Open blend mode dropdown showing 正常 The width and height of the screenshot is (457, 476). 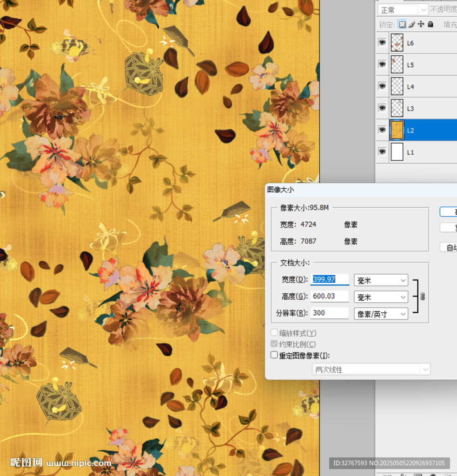tap(403, 10)
